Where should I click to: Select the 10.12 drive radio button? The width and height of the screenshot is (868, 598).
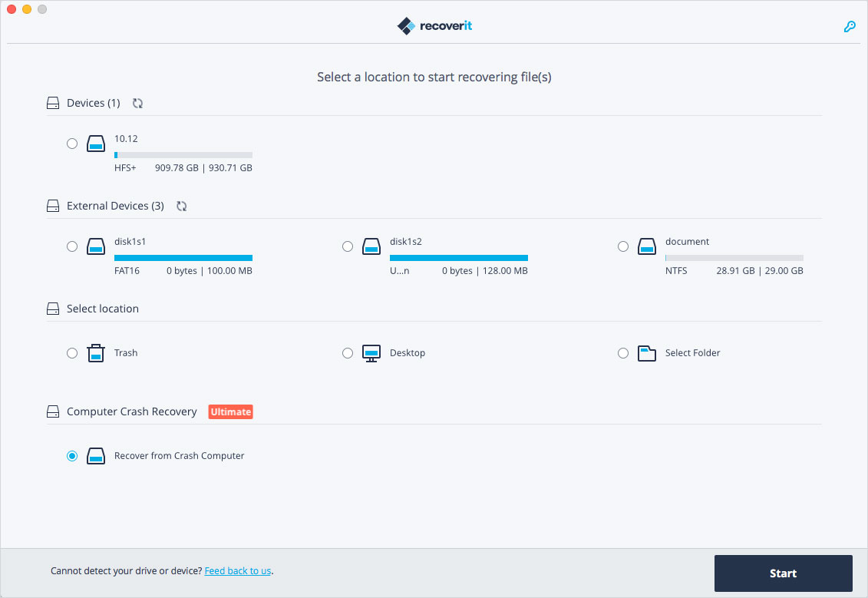point(72,144)
